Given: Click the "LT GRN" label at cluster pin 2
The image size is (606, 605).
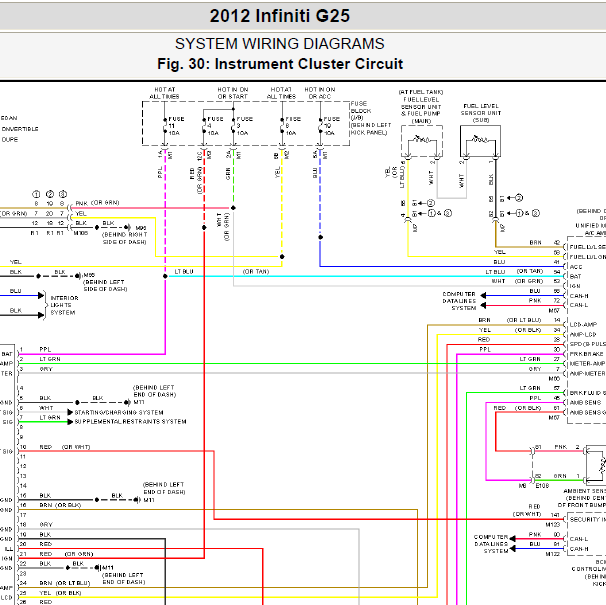Looking at the screenshot, I should tap(50, 359).
